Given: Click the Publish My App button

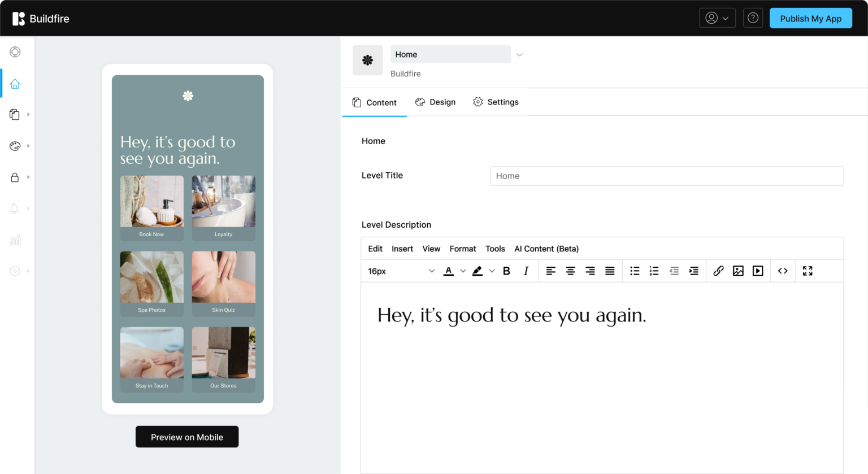Looking at the screenshot, I should tap(810, 18).
